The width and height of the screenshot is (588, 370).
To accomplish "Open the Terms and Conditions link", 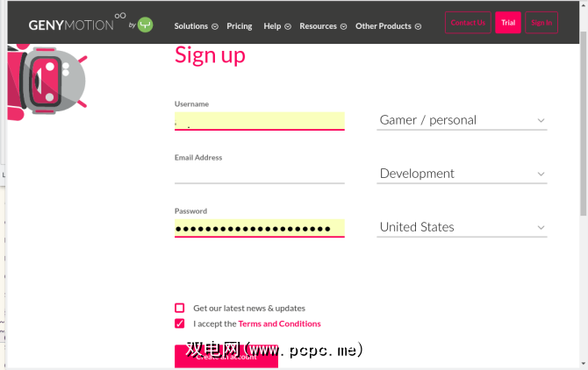I will pos(279,324).
